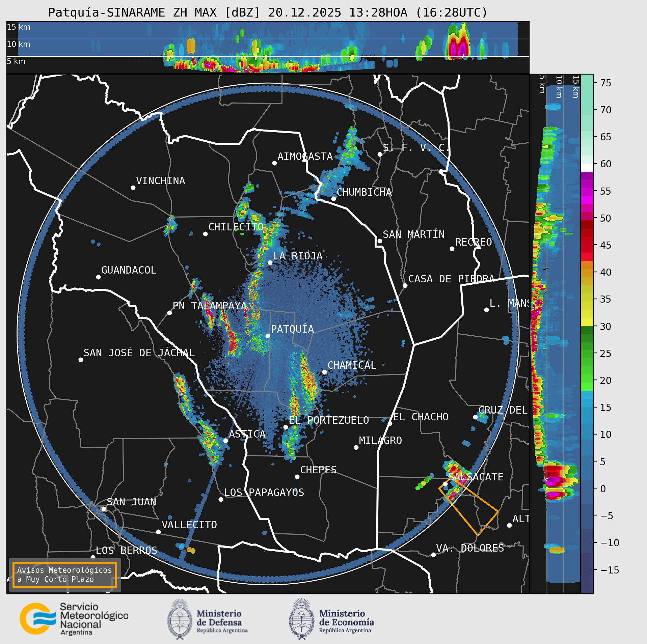Screen dimensions: 647x644
Task: Click the "75" tick label on the dBZ scale
Action: (x=606, y=83)
